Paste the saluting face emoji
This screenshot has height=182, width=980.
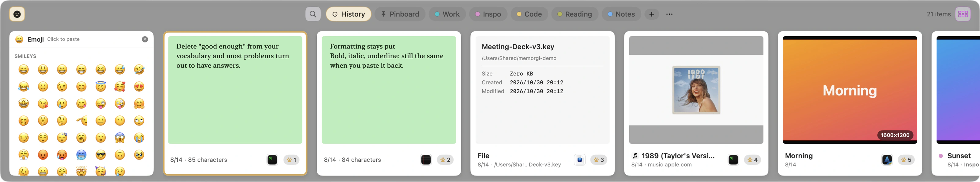81,121
